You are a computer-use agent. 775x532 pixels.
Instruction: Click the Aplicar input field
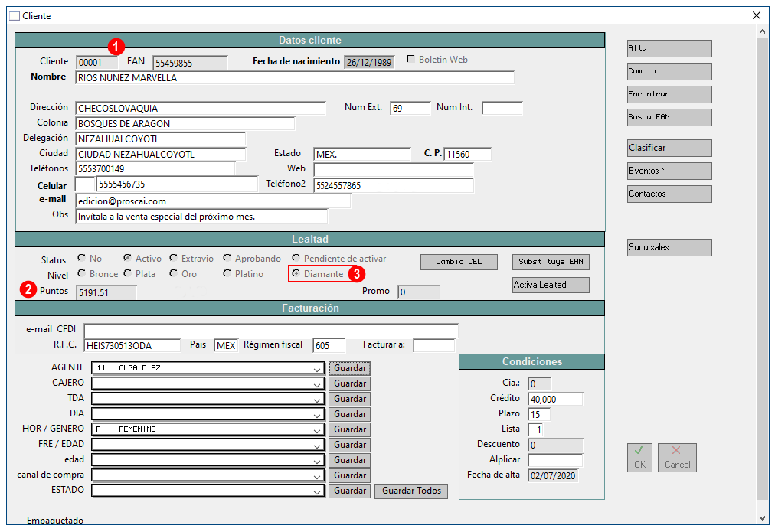coord(555,460)
